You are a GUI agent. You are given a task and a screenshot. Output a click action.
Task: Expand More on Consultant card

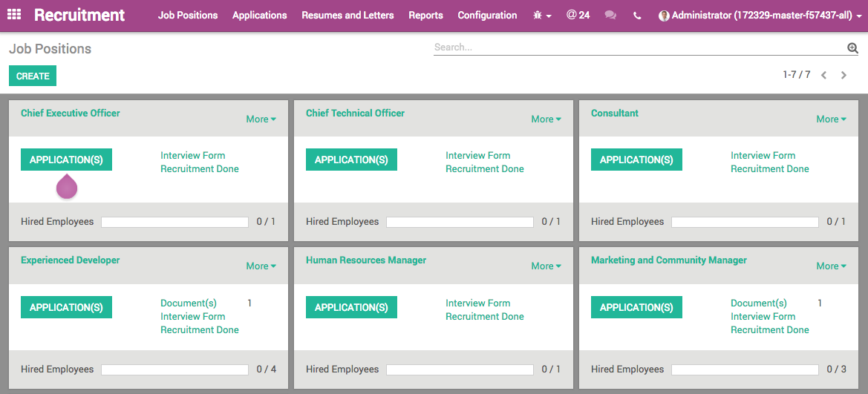coord(831,119)
